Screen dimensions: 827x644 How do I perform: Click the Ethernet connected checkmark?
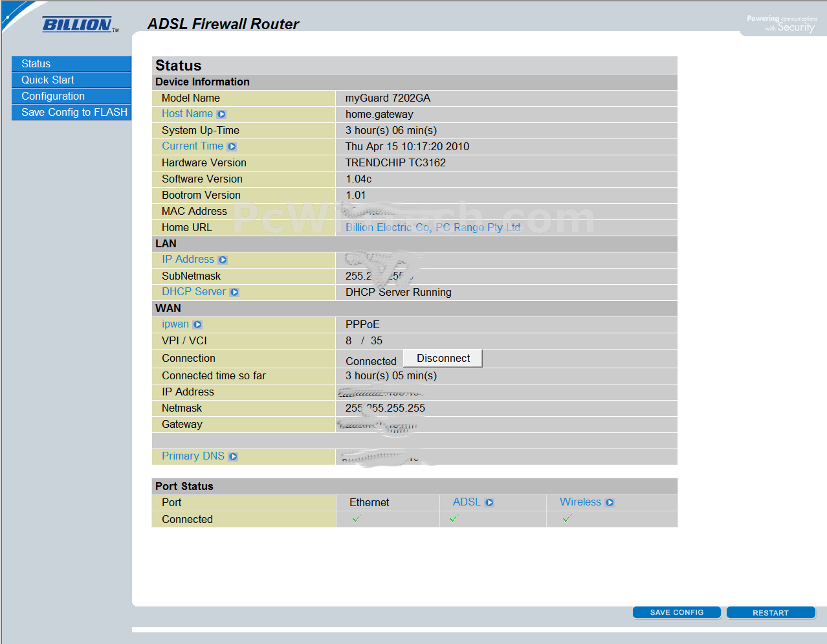[357, 518]
